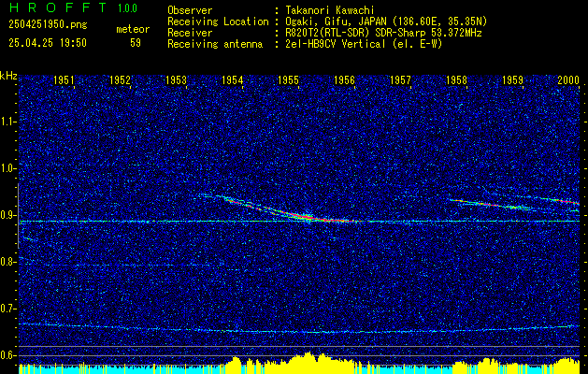Click the meteor count 59
The image size is (588, 374).
point(136,43)
